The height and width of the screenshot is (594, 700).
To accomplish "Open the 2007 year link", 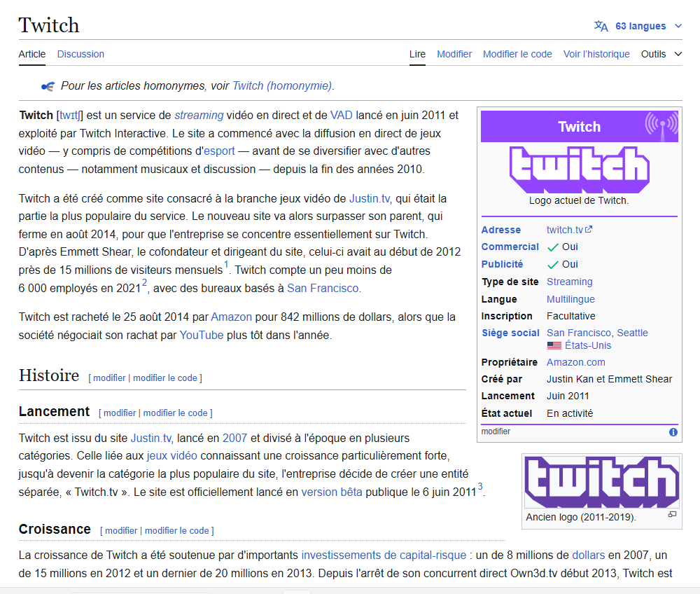I will (234, 438).
